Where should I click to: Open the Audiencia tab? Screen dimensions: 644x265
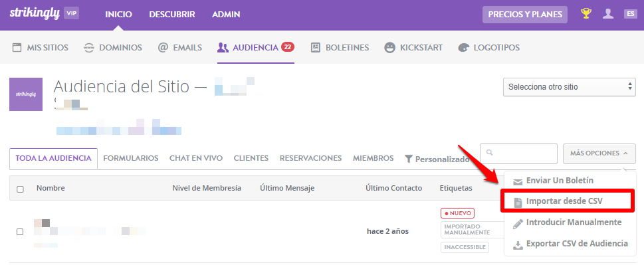click(x=255, y=48)
